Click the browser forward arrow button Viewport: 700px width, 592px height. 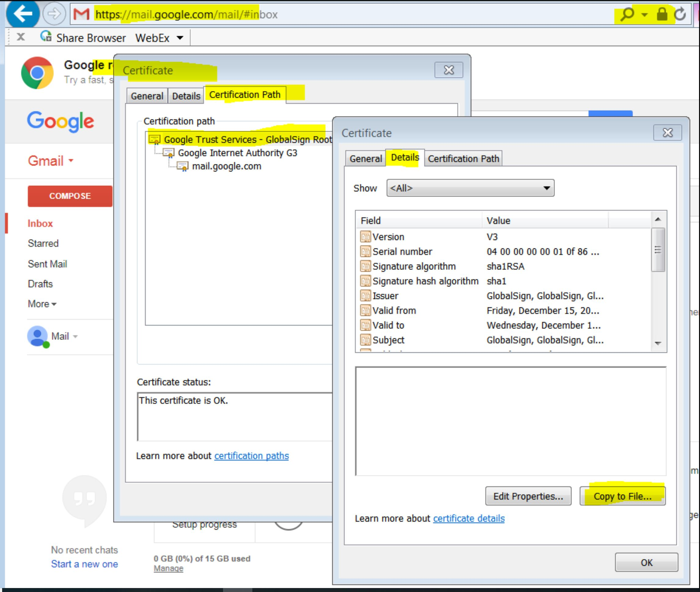(x=54, y=14)
